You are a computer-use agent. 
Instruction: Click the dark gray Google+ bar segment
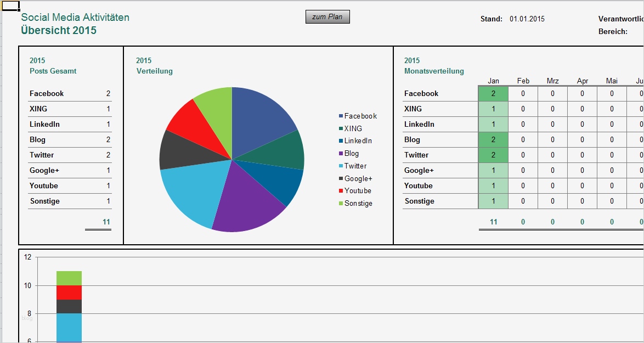click(x=69, y=306)
